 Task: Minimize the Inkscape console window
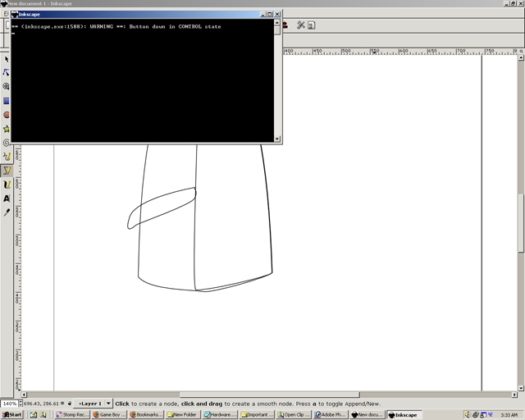(x=262, y=14)
